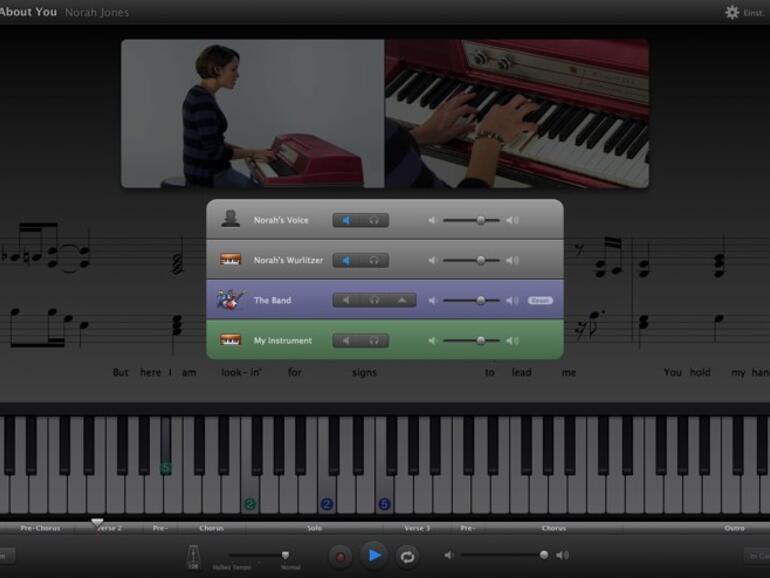Viewport: 770px width, 578px height.
Task: Toggle the cycle loop button
Action: click(x=407, y=557)
